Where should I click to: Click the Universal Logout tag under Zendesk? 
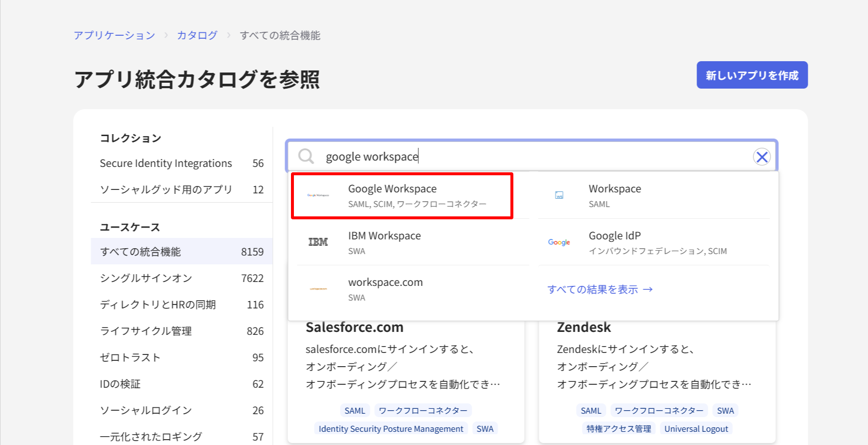point(696,428)
